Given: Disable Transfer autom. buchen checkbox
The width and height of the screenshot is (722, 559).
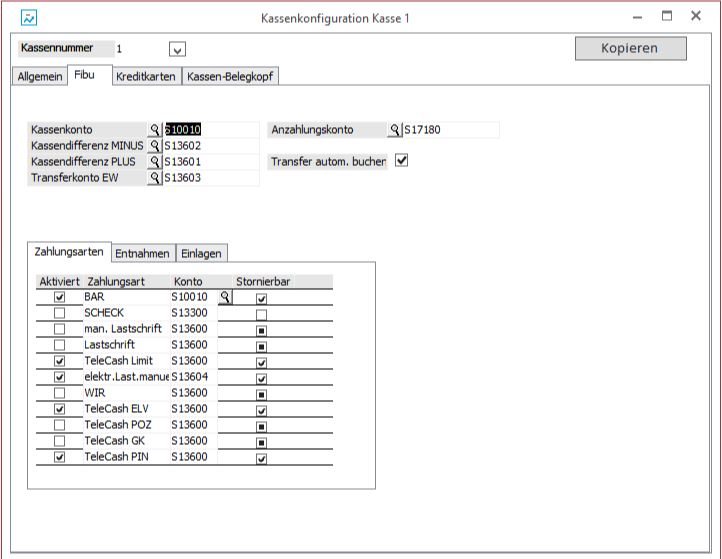Looking at the screenshot, I should click(402, 160).
